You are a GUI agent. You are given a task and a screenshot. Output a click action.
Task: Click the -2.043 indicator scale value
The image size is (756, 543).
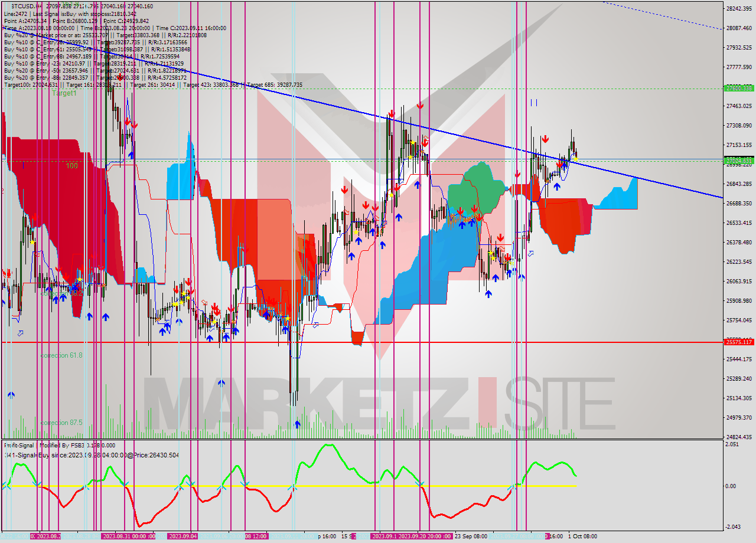(732, 527)
